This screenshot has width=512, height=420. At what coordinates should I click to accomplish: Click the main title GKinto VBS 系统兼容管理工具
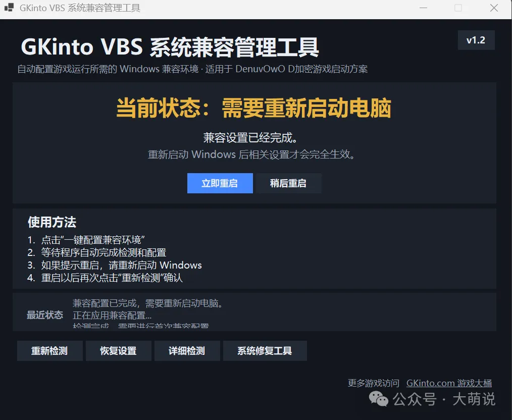click(x=170, y=47)
